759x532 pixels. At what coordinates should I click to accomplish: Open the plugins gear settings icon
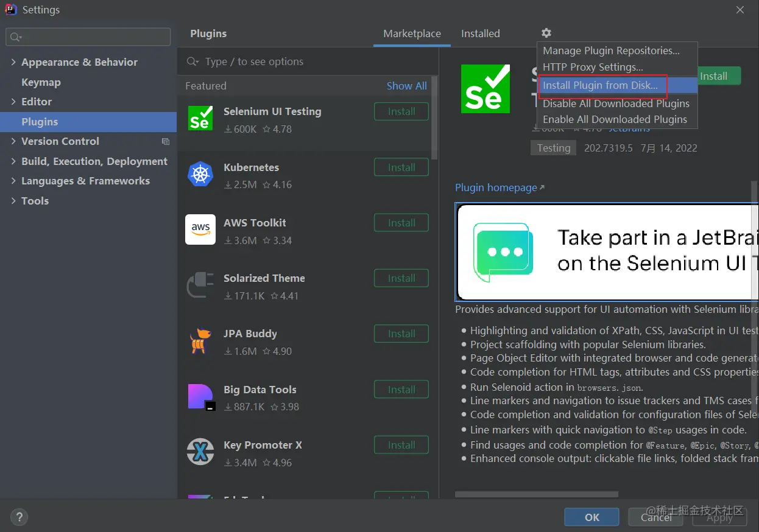pos(546,33)
